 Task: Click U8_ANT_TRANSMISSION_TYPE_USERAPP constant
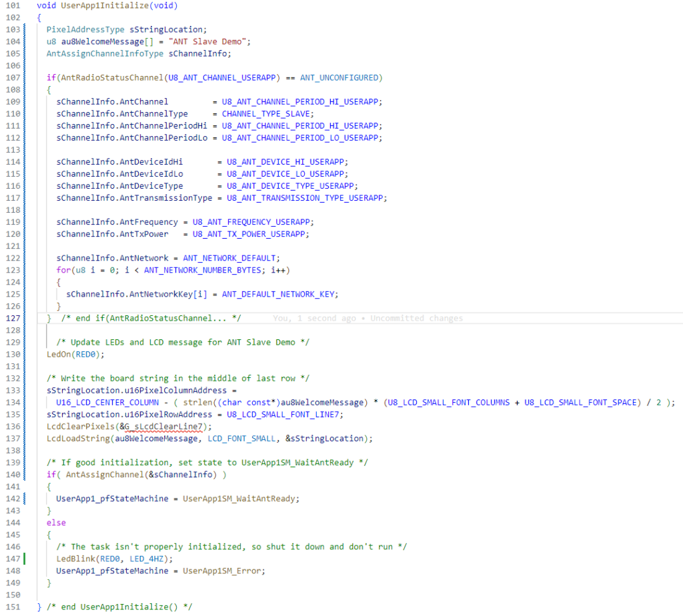tap(304, 198)
